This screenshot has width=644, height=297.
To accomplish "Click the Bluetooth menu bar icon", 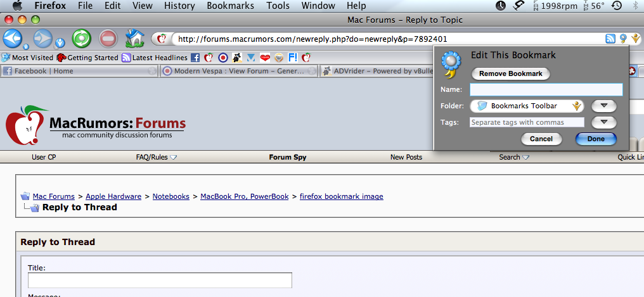I will (636, 6).
